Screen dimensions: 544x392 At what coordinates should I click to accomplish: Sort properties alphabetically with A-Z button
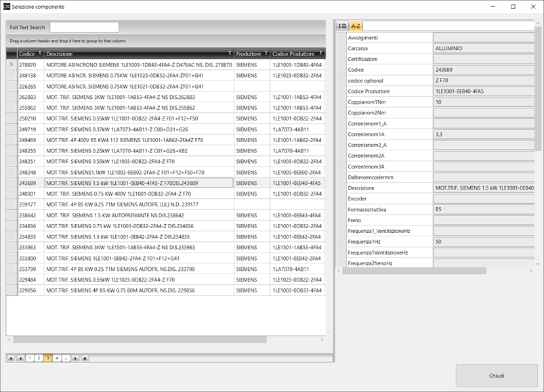(x=356, y=26)
